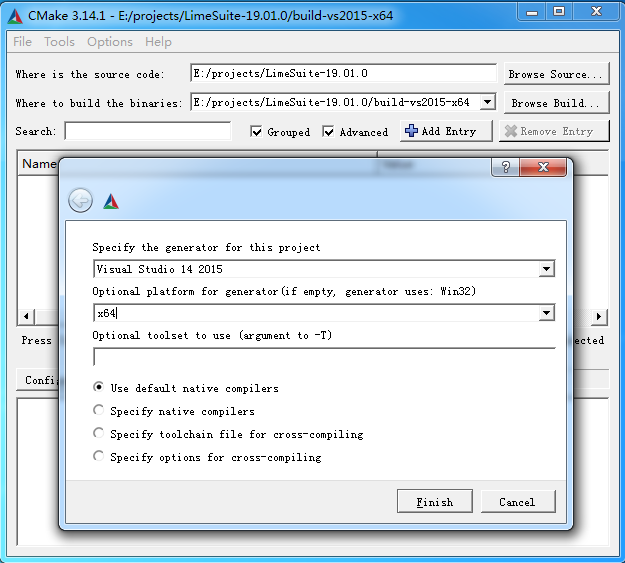
Task: Minimize the CMake window
Action: (x=532, y=12)
